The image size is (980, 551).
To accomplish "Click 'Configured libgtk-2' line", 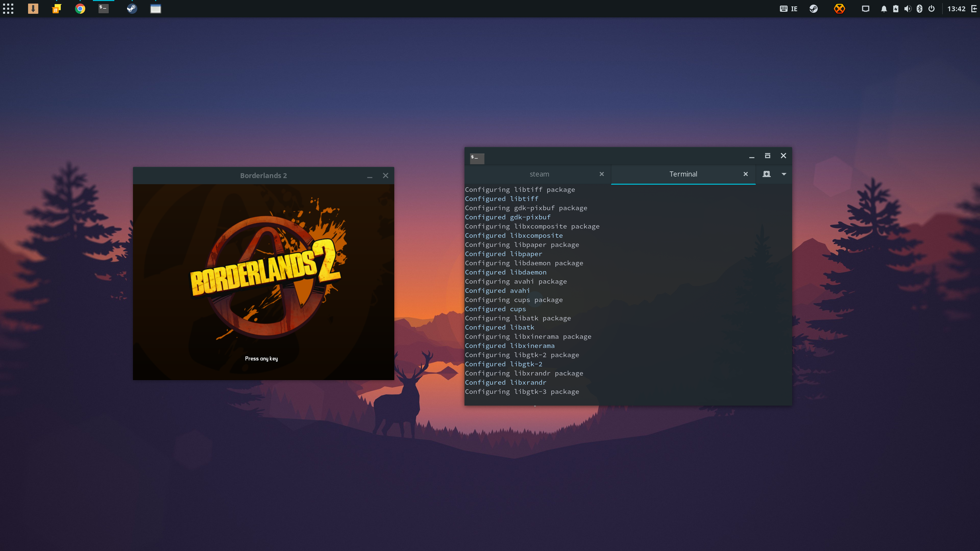I will pos(503,364).
